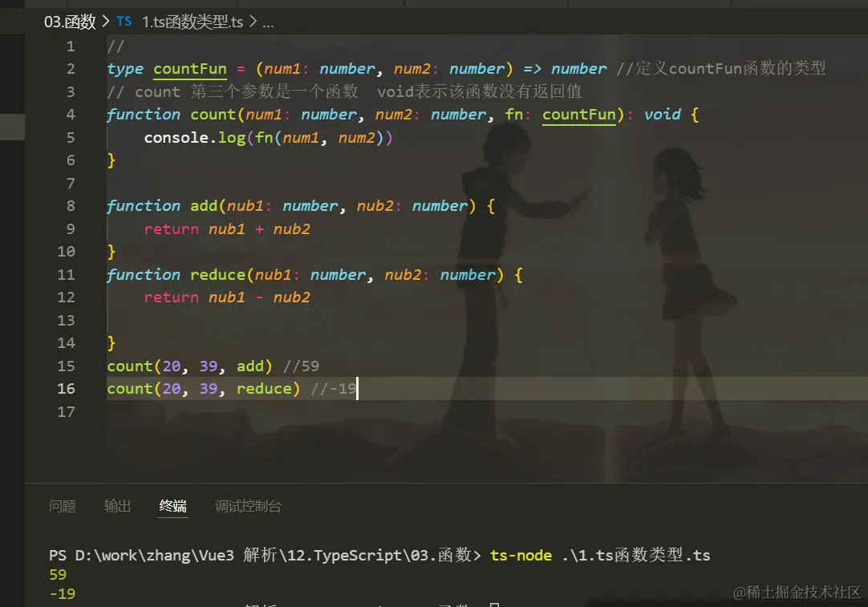The width and height of the screenshot is (868, 607).
Task: Click the 'reduce' argument on line 16
Action: tap(264, 388)
